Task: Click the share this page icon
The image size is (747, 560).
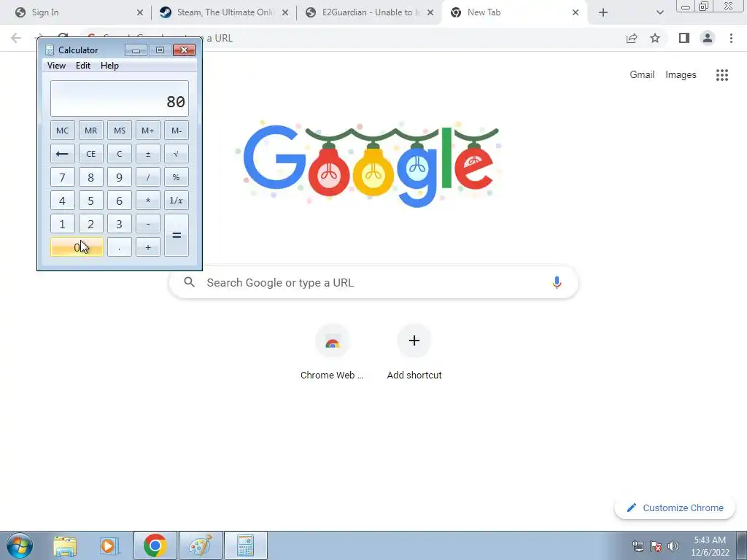Action: (x=632, y=38)
